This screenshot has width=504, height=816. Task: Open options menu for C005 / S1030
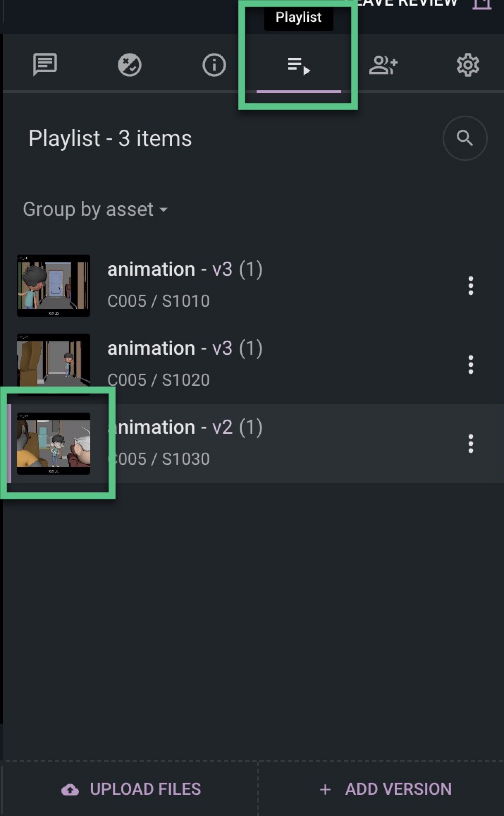point(471,444)
